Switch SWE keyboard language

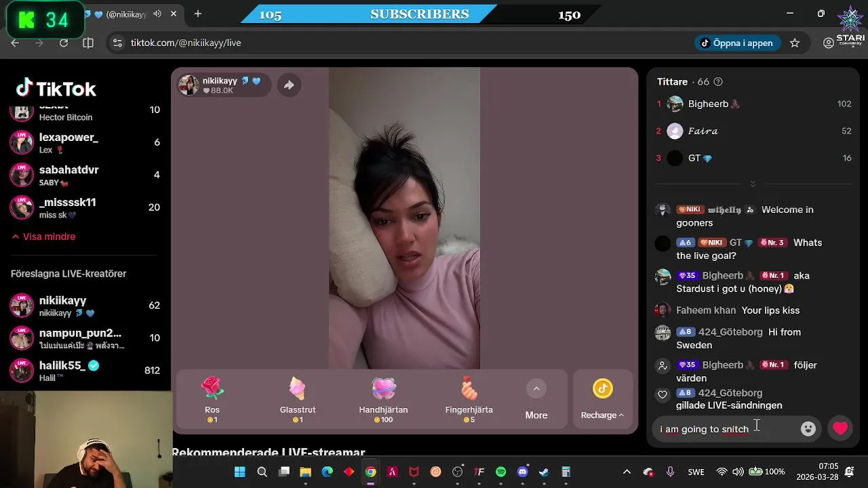point(696,472)
